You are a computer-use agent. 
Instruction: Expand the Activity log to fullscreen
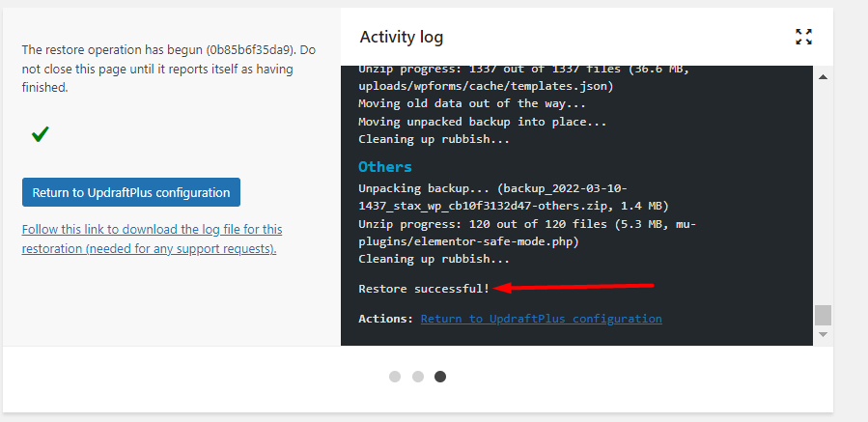803,37
